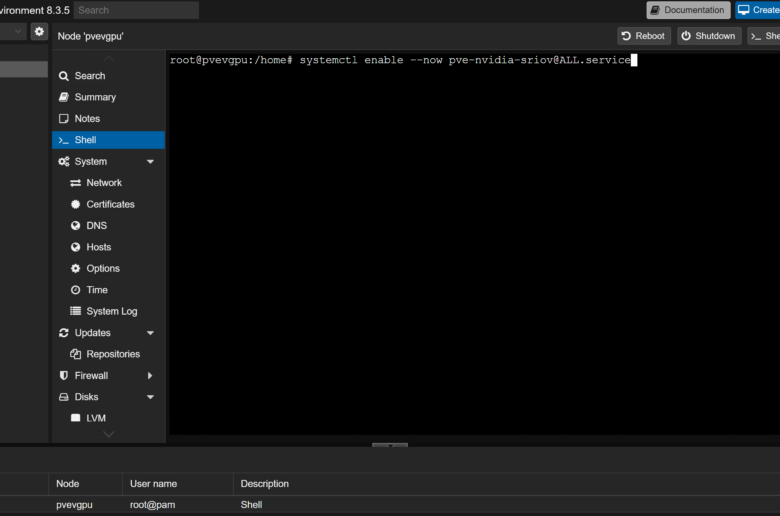Open the view selector dropdown at top-left

[x=18, y=31]
